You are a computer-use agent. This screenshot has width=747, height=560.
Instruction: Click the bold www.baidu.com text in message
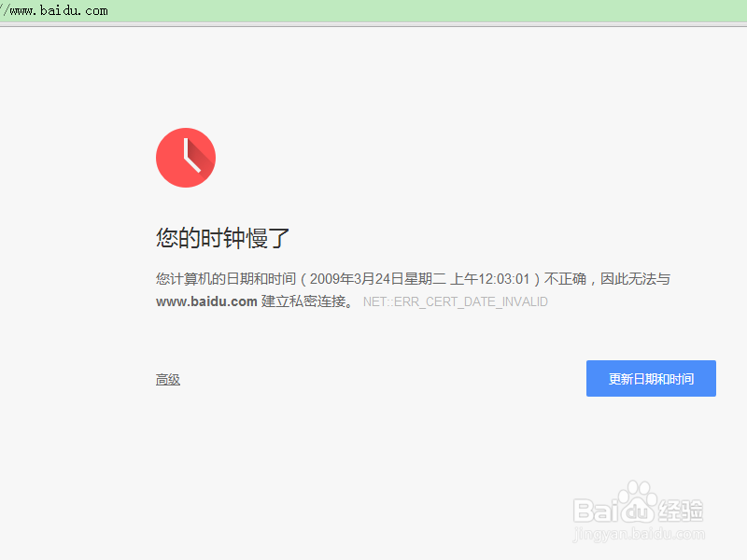pos(206,301)
